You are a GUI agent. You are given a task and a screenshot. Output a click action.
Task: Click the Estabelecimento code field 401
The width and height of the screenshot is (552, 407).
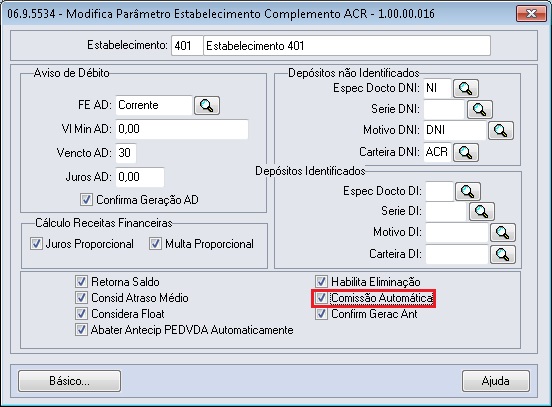click(187, 46)
